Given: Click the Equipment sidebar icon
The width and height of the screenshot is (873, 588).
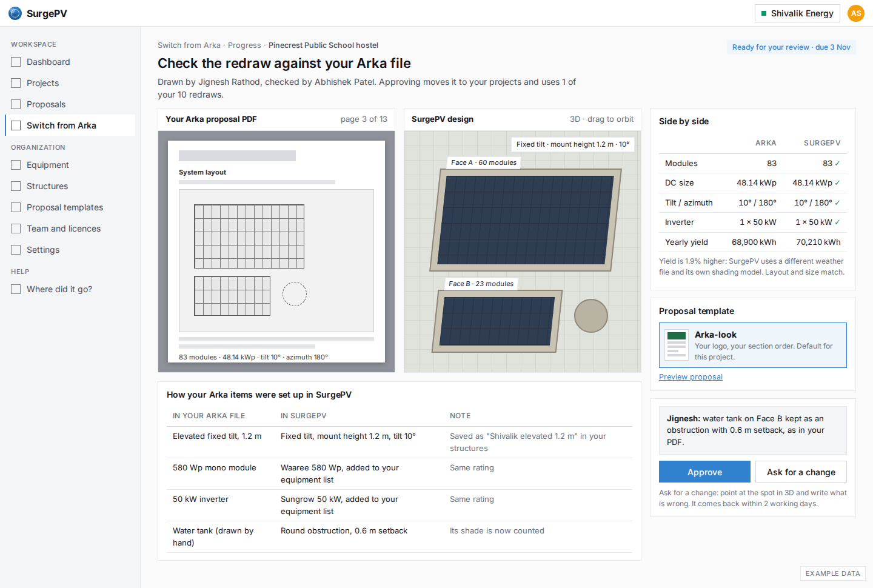Looking at the screenshot, I should 16,165.
